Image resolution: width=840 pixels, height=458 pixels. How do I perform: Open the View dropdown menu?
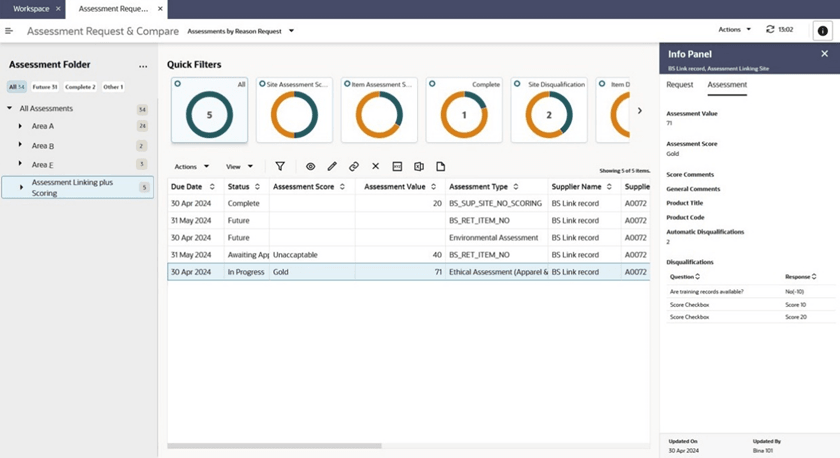point(239,167)
